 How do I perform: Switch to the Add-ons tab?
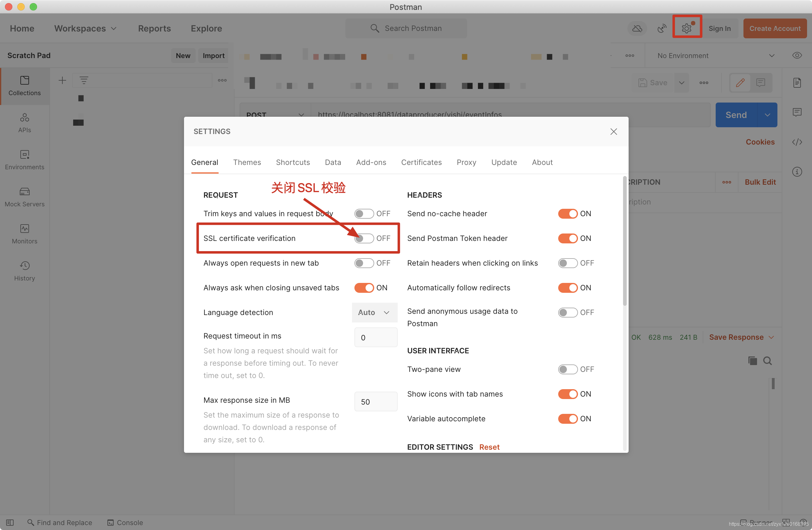371,162
